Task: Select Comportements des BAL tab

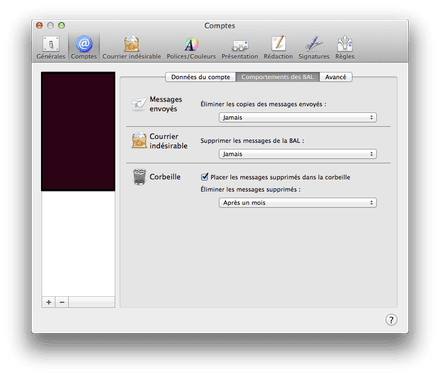Action: click(x=277, y=77)
